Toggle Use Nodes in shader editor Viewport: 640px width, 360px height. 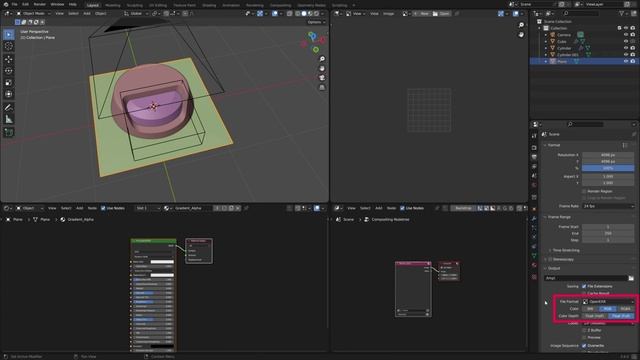coord(103,208)
